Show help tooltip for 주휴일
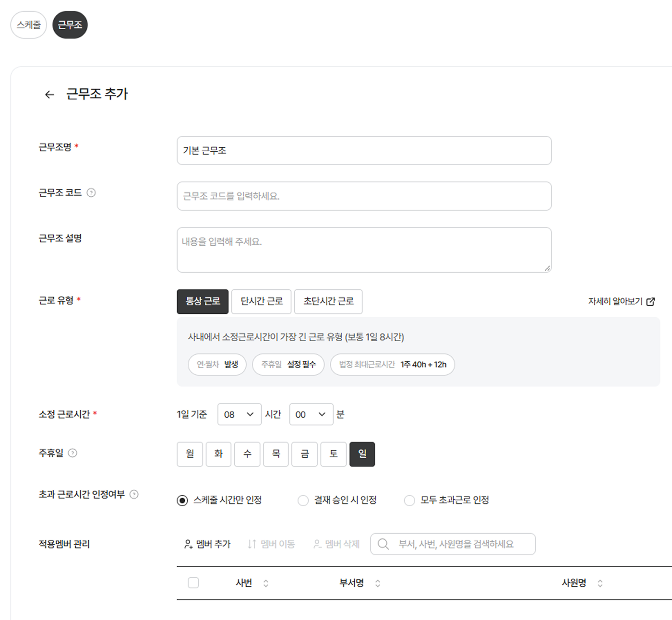Image resolution: width=672 pixels, height=620 pixels. tap(72, 453)
